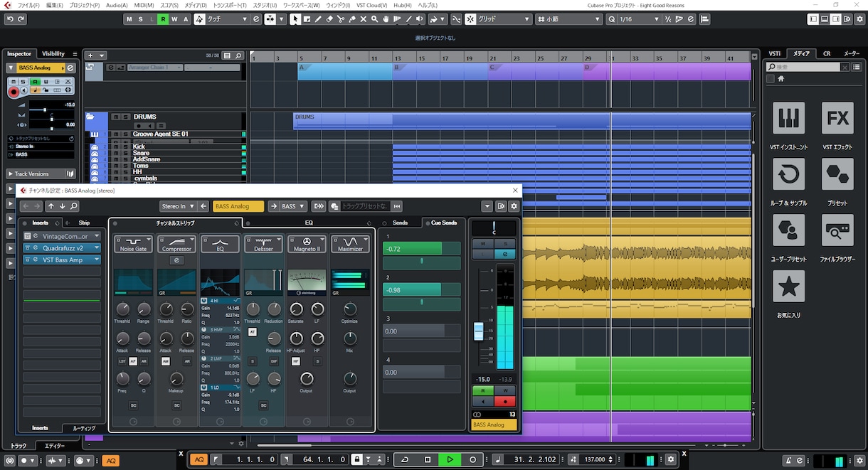Open channel settings functions gear icon

(514, 206)
